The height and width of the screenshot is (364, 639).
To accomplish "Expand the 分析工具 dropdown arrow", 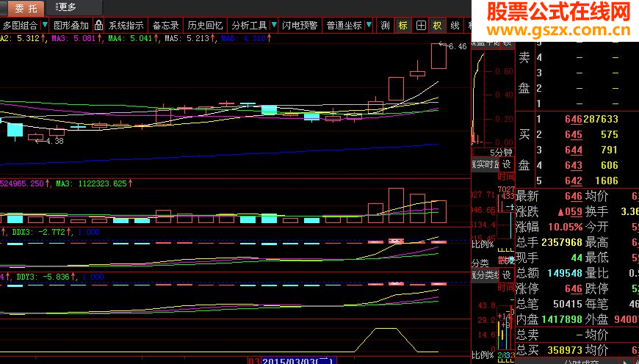I will [274, 25].
